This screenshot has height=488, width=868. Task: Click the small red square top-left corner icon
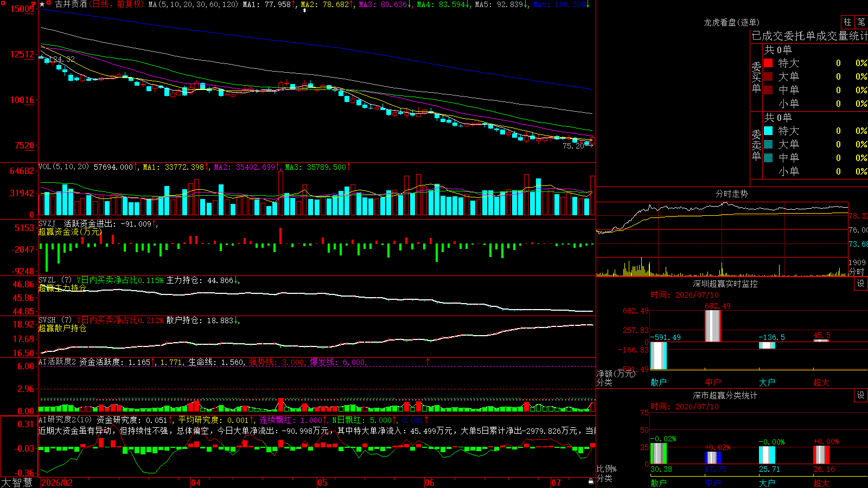3,2
